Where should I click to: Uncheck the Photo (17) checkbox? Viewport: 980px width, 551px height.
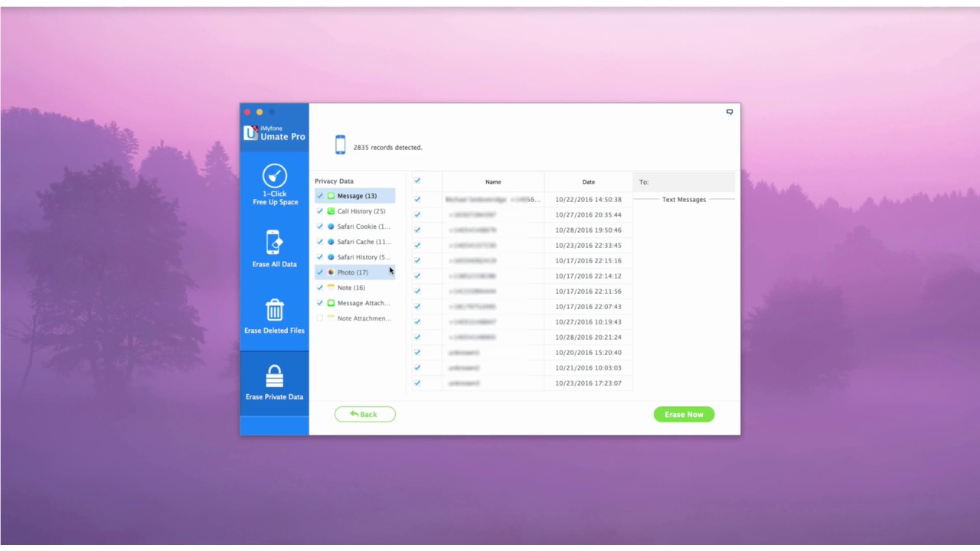(x=320, y=272)
